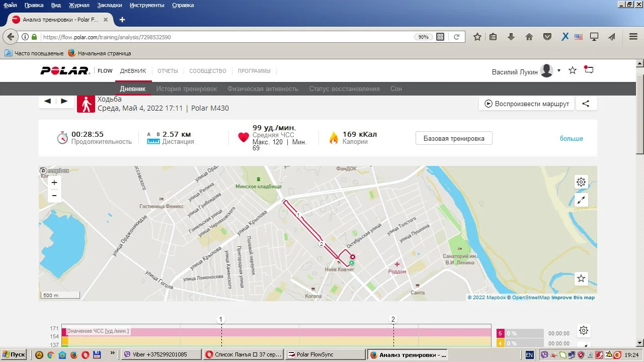644x362 pixels.
Task: Switch to История тренировок tab
Action: pyautogui.click(x=186, y=88)
